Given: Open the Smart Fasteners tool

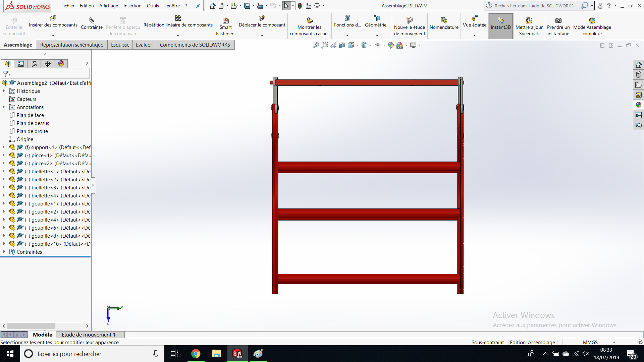Looking at the screenshot, I should coord(226,20).
